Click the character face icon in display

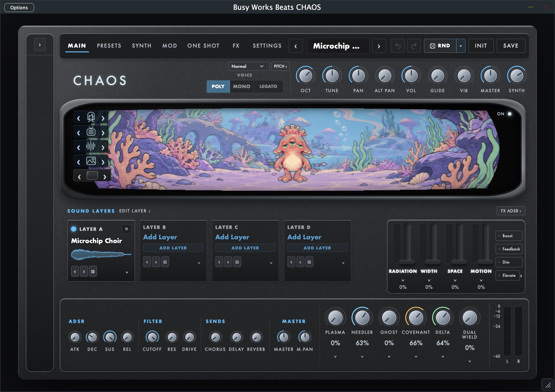click(91, 117)
